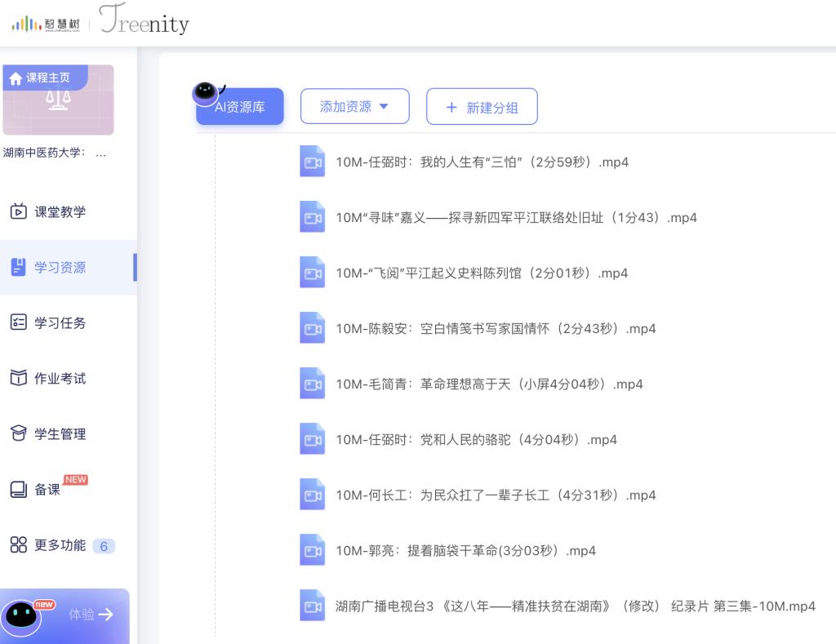Click the 体验 arrow button
Image resolution: width=836 pixels, height=644 pixels.
91,615
